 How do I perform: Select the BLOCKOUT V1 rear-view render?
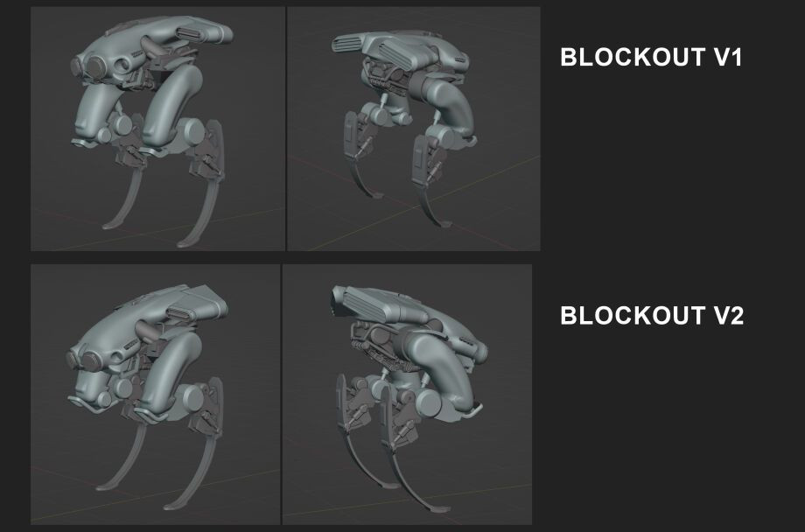[413, 129]
